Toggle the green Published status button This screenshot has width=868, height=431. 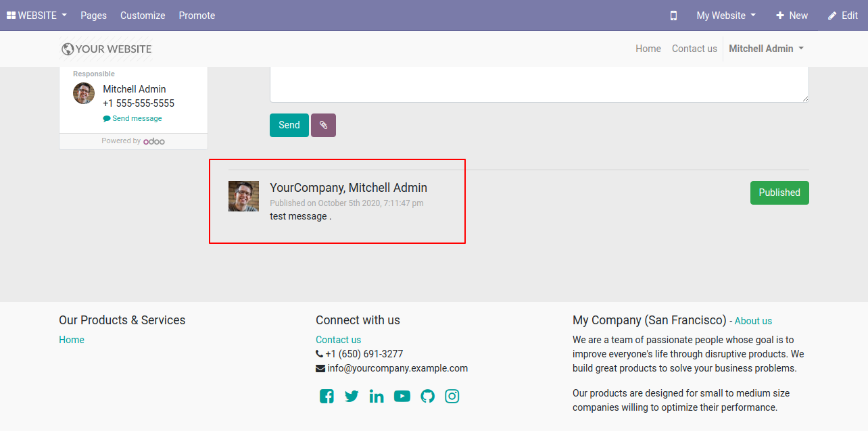779,193
